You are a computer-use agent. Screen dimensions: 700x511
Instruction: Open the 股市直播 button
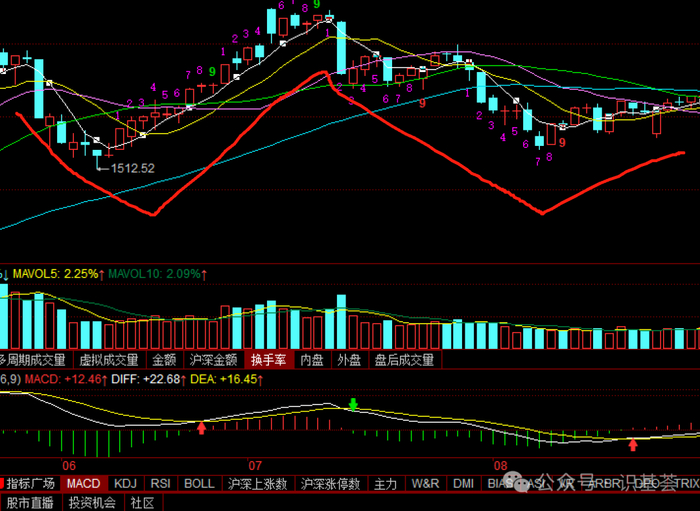pos(30,503)
